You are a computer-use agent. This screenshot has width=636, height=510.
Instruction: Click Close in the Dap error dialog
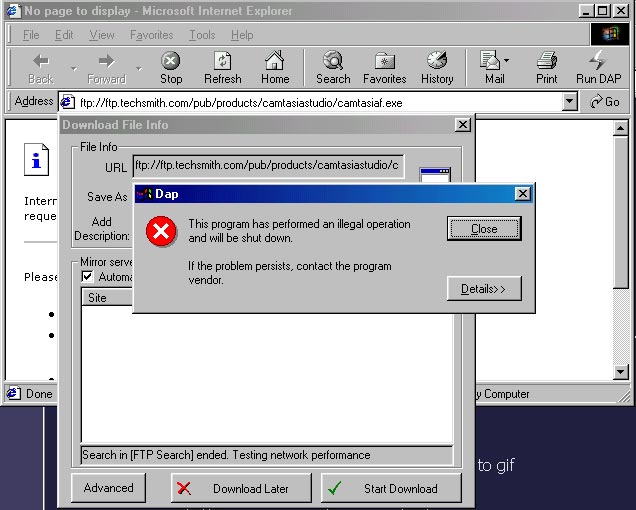point(484,229)
